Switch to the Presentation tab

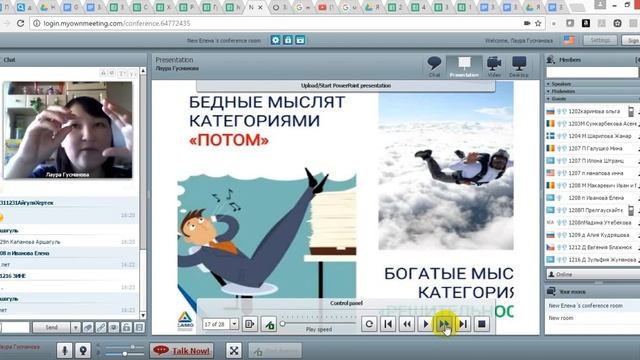coord(464,67)
